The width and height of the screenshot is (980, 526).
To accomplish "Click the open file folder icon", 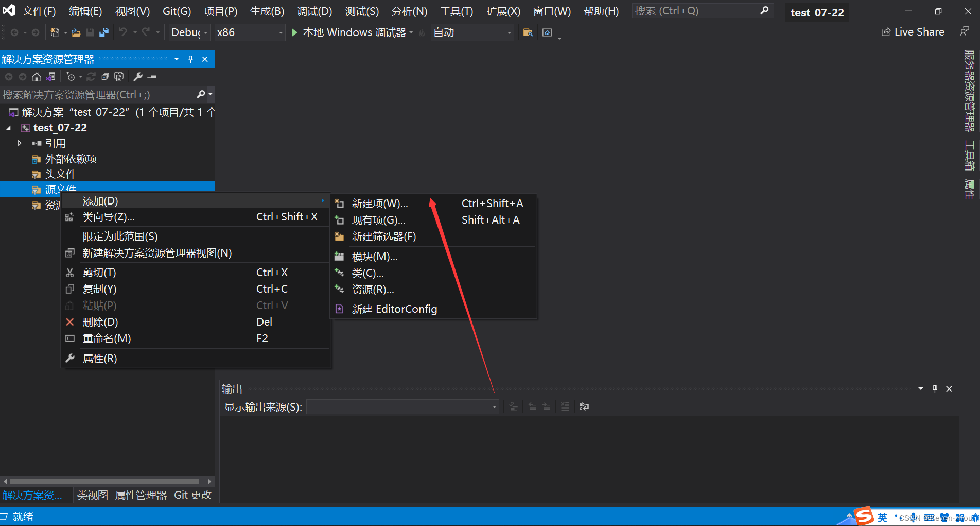I will (76, 32).
